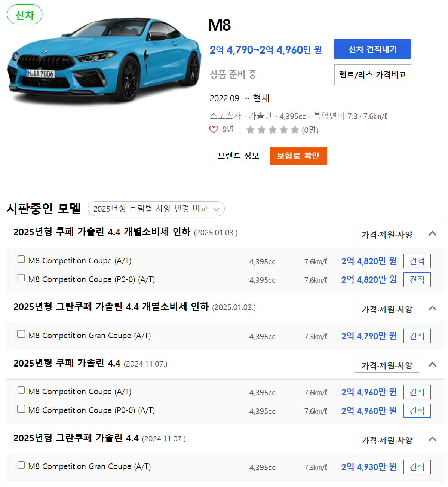This screenshot has width=448, height=487.
Task: Click the 상품 준비 중 text
Action: click(x=233, y=74)
